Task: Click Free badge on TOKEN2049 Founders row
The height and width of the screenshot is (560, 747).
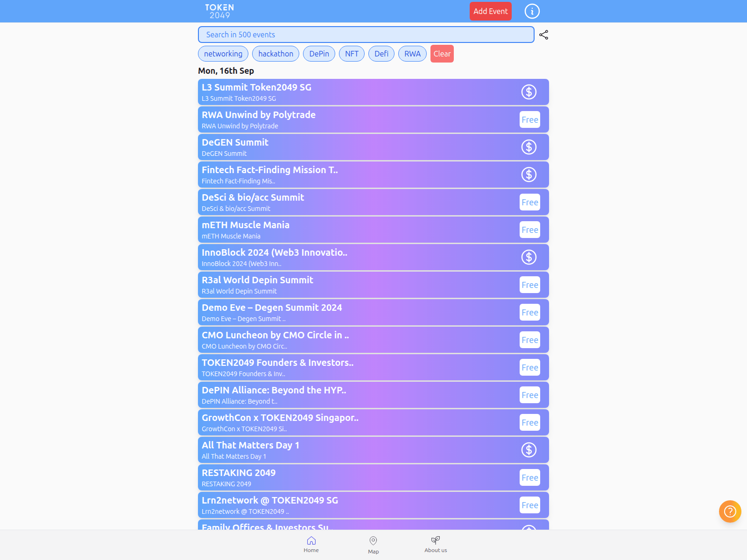Action: point(530,367)
